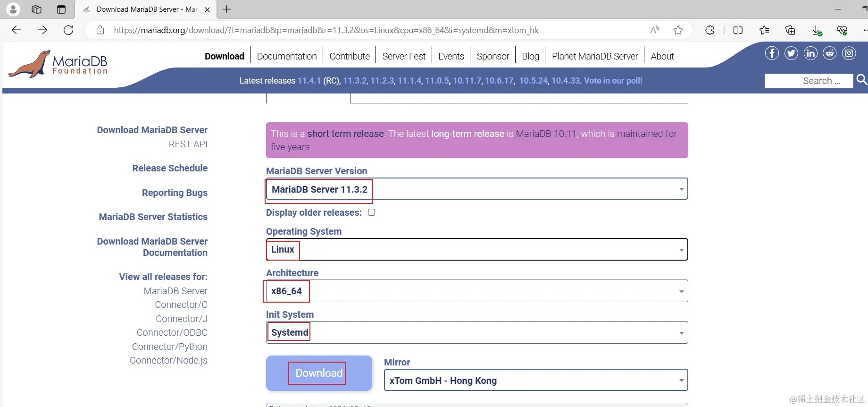This screenshot has height=407, width=868.
Task: Click the search magnifier icon
Action: coord(861,79)
